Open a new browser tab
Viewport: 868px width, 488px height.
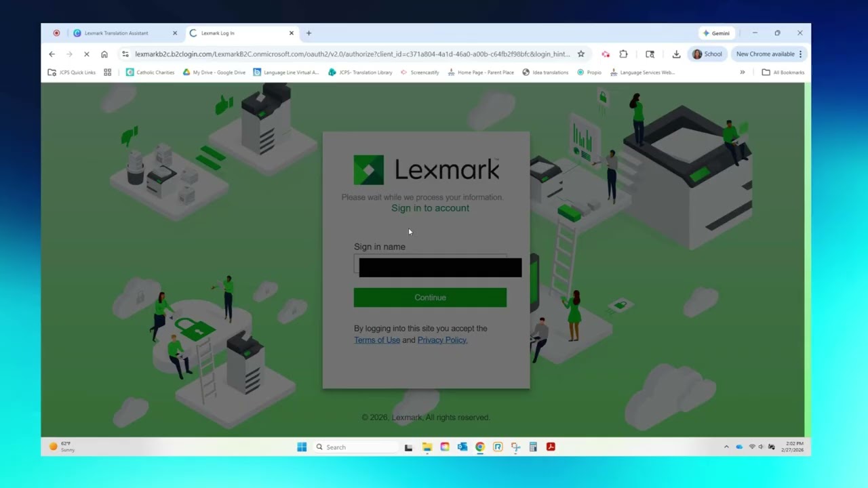tap(309, 33)
